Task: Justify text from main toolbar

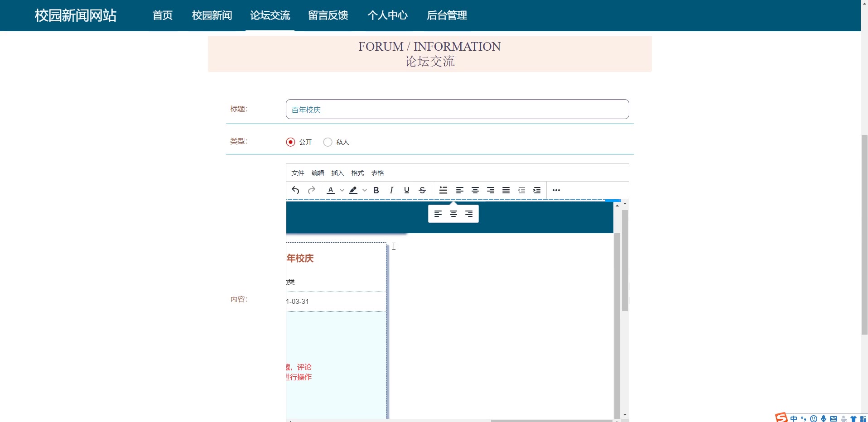Action: (x=506, y=190)
